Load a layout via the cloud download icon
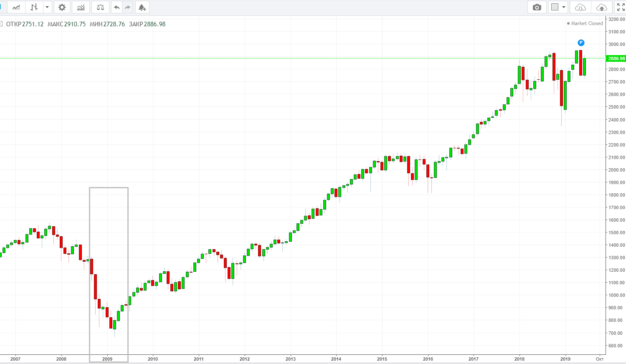Screen dimensions: 626x364 click(x=580, y=7)
